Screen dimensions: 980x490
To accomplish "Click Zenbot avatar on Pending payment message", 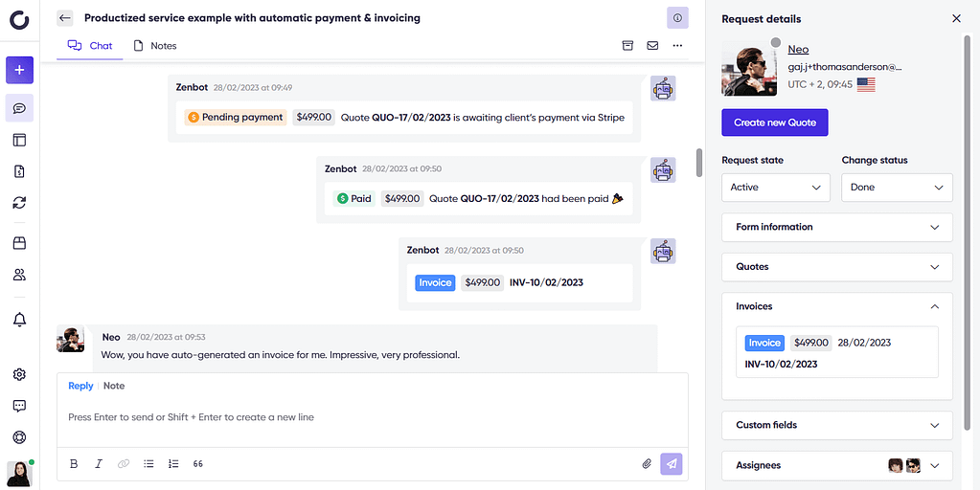I will 663,89.
